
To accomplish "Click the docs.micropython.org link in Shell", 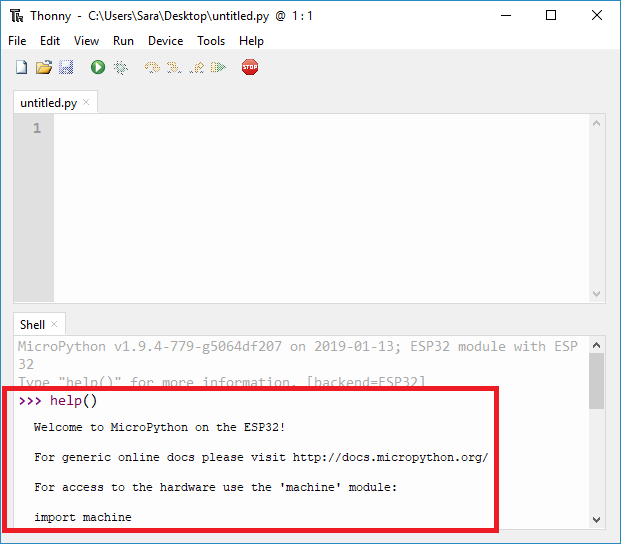I will (x=390, y=457).
